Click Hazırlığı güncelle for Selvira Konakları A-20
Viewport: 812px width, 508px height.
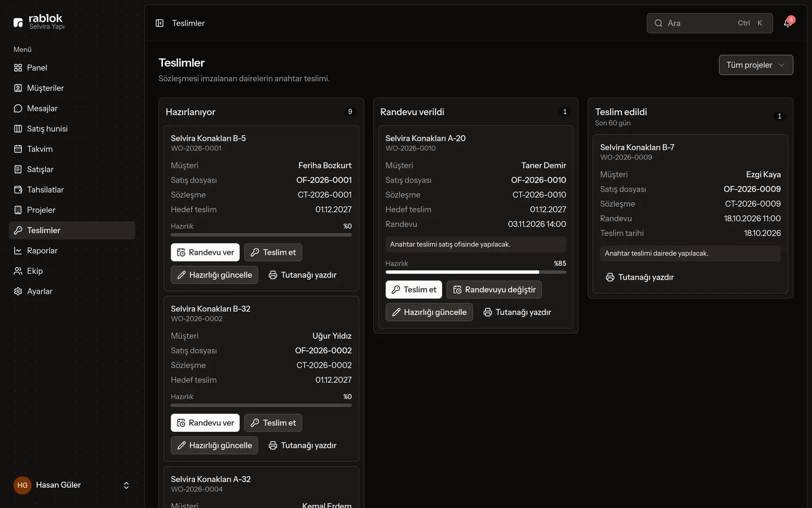pyautogui.click(x=429, y=312)
